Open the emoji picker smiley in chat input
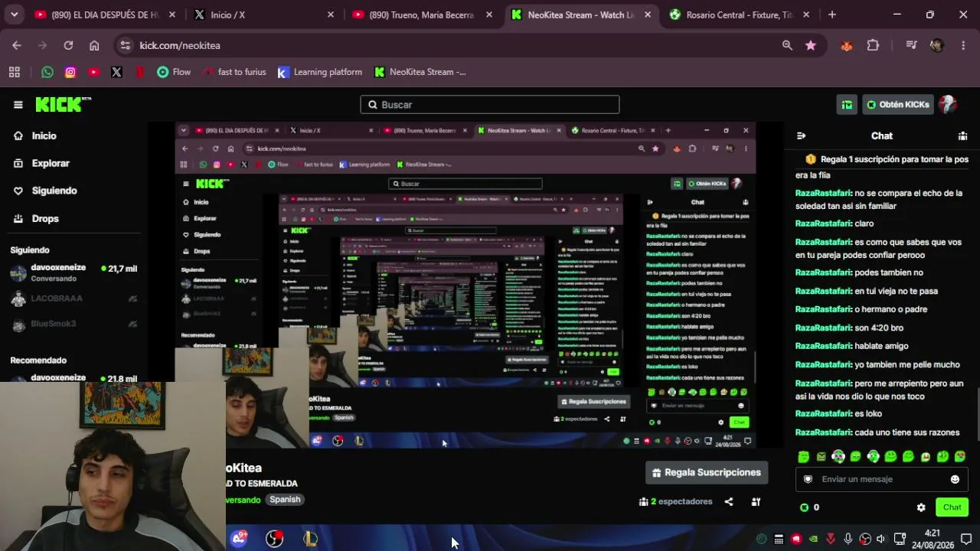Screen dimensions: 980x551 coord(955,479)
